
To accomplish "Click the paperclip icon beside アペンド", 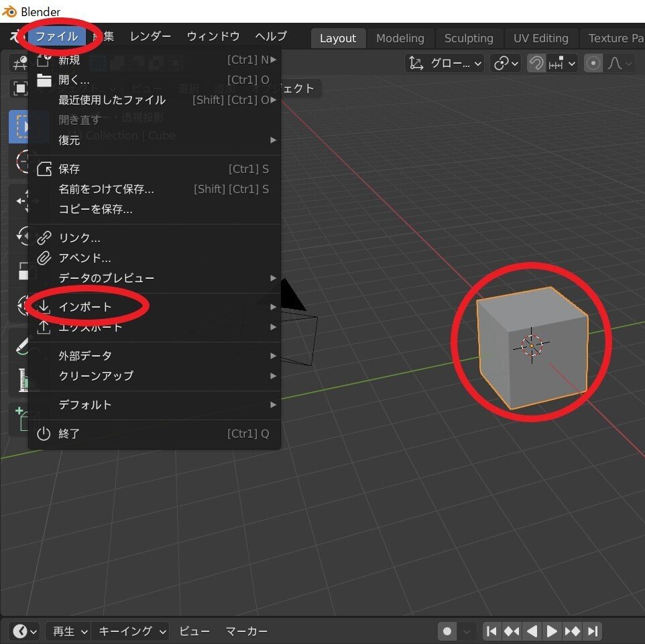I will click(x=44, y=258).
